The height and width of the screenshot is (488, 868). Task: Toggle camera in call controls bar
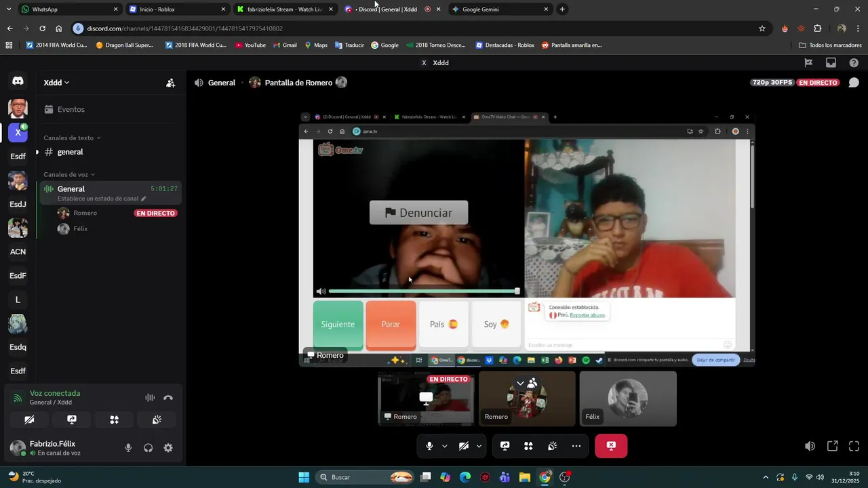(464, 446)
